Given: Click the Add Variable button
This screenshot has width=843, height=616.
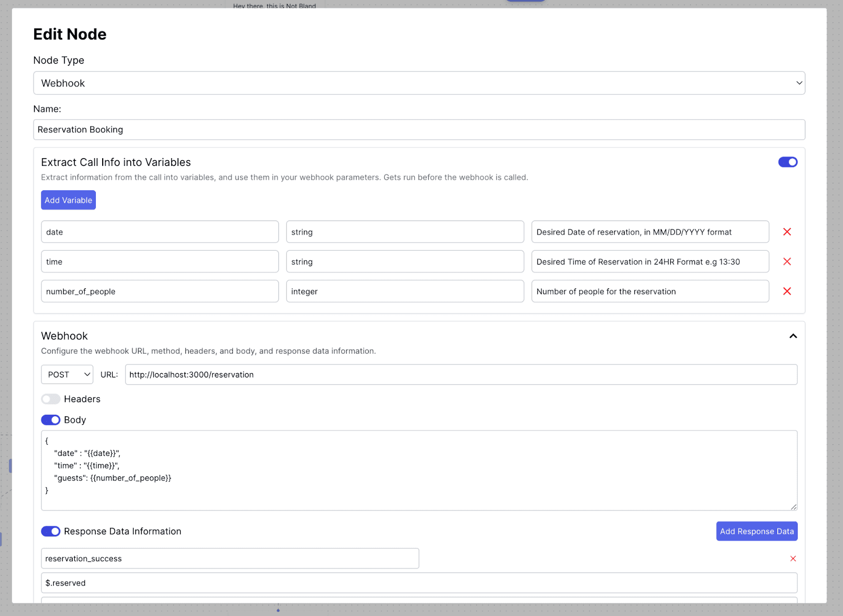Looking at the screenshot, I should click(x=68, y=200).
